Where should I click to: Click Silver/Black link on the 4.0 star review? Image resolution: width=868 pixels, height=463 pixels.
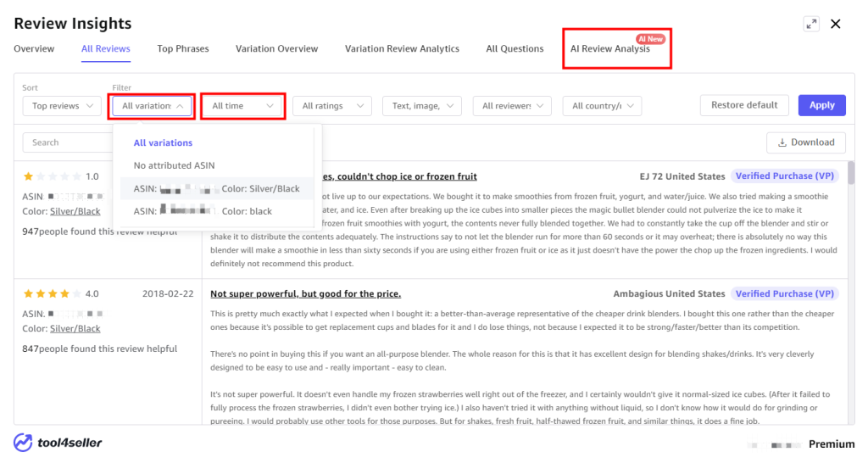pyautogui.click(x=75, y=329)
